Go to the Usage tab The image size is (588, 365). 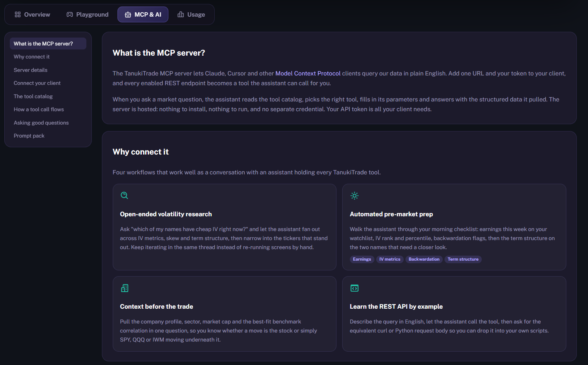pyautogui.click(x=191, y=14)
